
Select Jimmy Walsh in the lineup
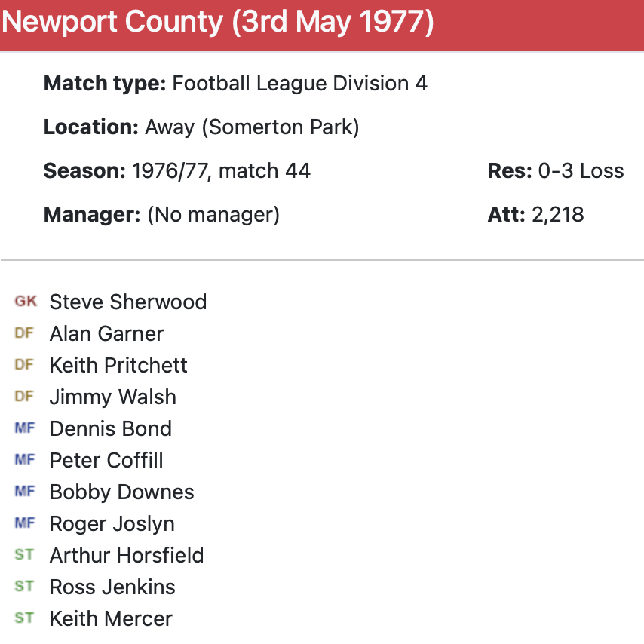click(112, 397)
